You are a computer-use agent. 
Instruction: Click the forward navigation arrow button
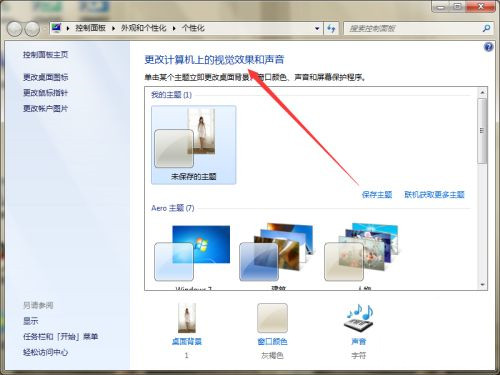point(32,29)
